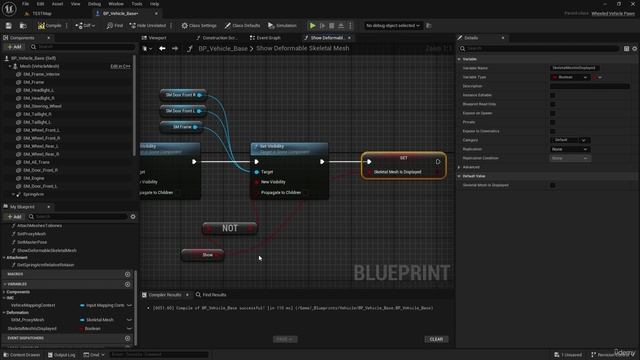640x360 pixels.
Task: Toggle the Private checkbox
Action: [x=553, y=122]
